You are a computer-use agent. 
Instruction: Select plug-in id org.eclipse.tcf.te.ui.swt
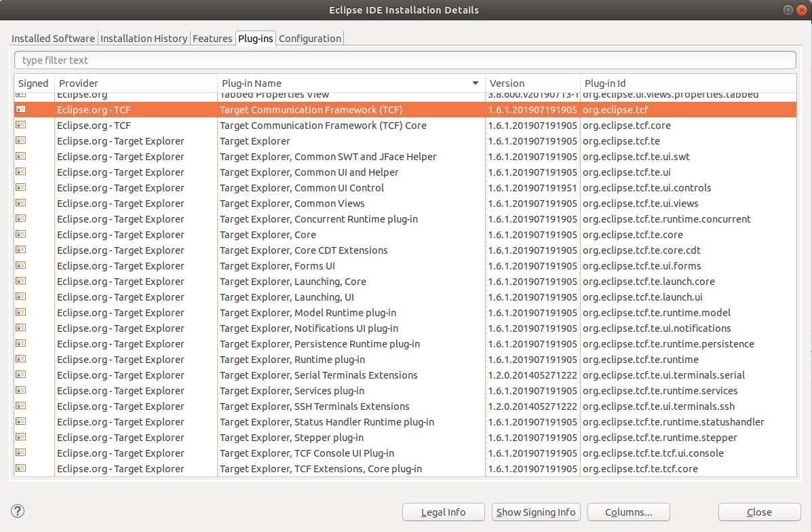pos(636,157)
